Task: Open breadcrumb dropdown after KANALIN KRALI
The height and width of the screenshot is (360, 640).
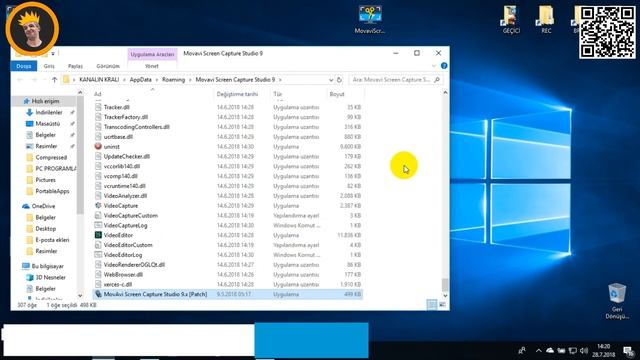Action: (x=124, y=80)
